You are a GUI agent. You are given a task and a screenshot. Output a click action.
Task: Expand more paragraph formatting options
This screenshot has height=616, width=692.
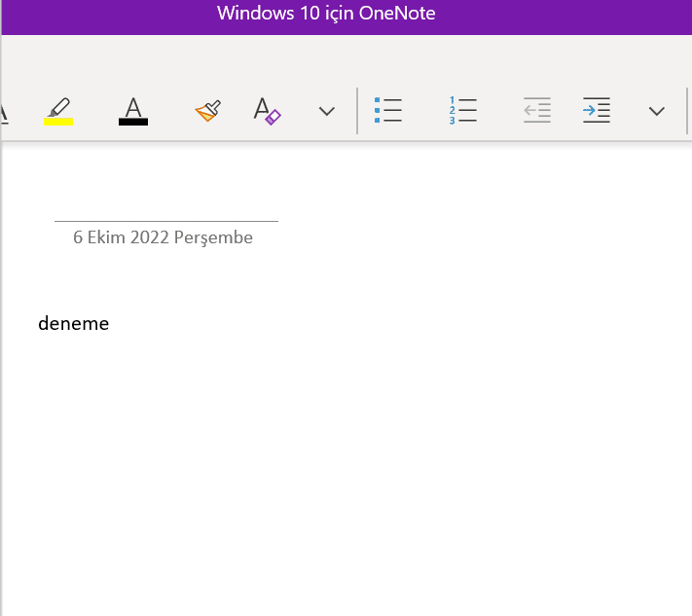coord(656,111)
